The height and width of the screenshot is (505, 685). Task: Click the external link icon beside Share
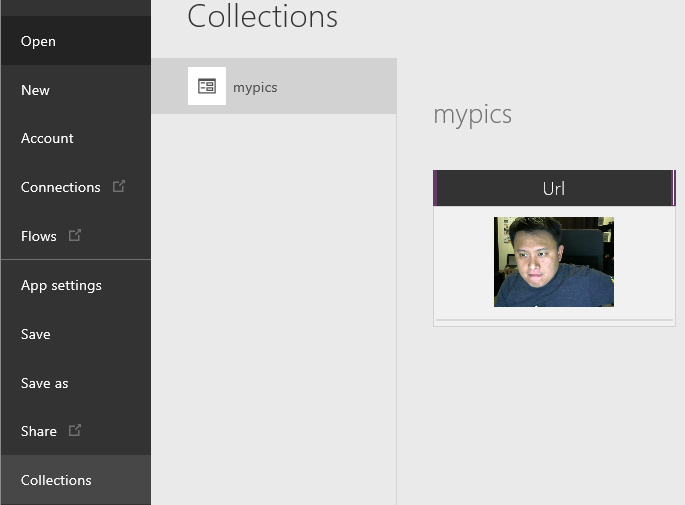(x=75, y=430)
